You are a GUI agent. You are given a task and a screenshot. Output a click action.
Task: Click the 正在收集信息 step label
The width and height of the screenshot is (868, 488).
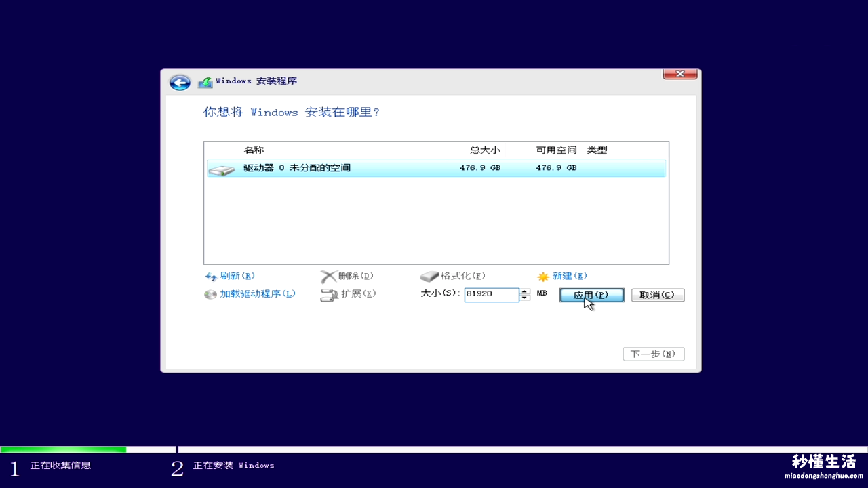click(x=60, y=466)
